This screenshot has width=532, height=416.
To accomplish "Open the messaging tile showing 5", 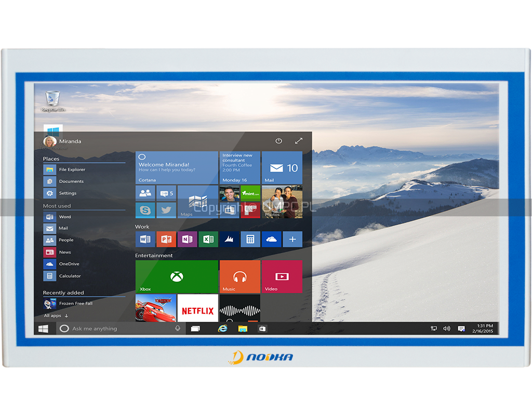I will (x=166, y=193).
